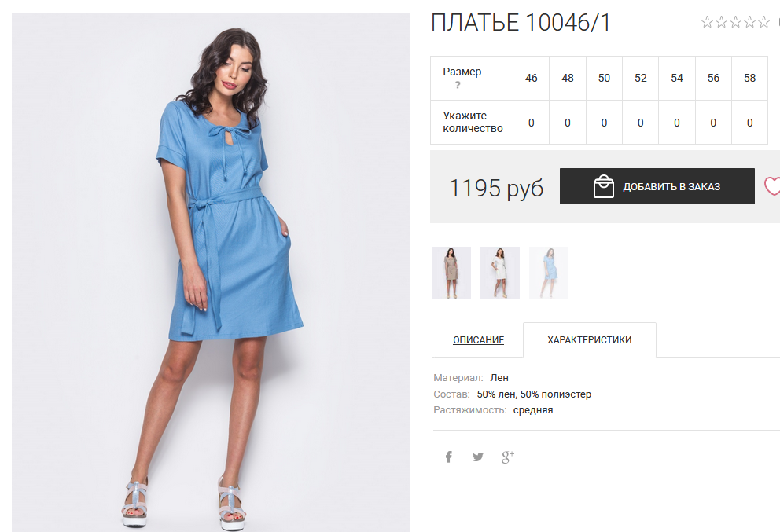Set quantity field for size 46
The image size is (780, 532).
[x=532, y=123]
